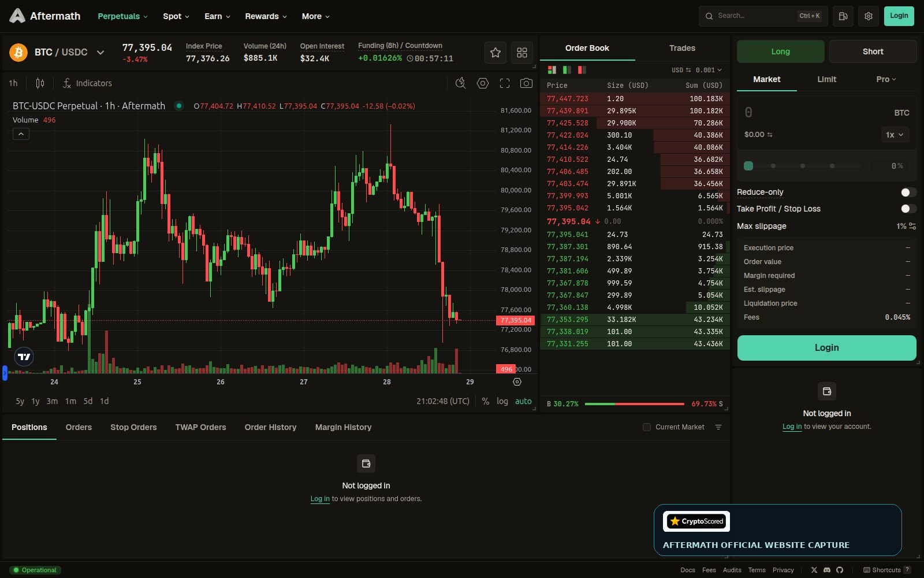This screenshot has height=578, width=924.
Task: Enable the Current Market checkbox
Action: tap(647, 427)
